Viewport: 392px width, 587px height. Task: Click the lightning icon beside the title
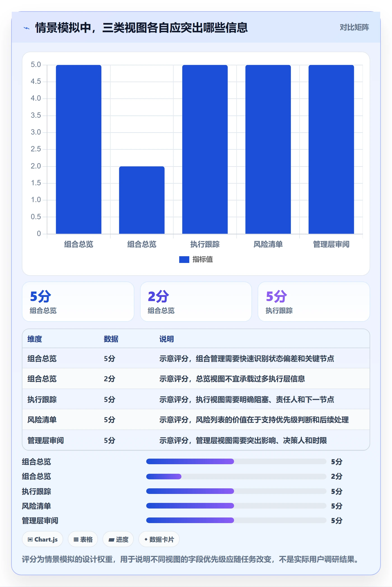(26, 28)
